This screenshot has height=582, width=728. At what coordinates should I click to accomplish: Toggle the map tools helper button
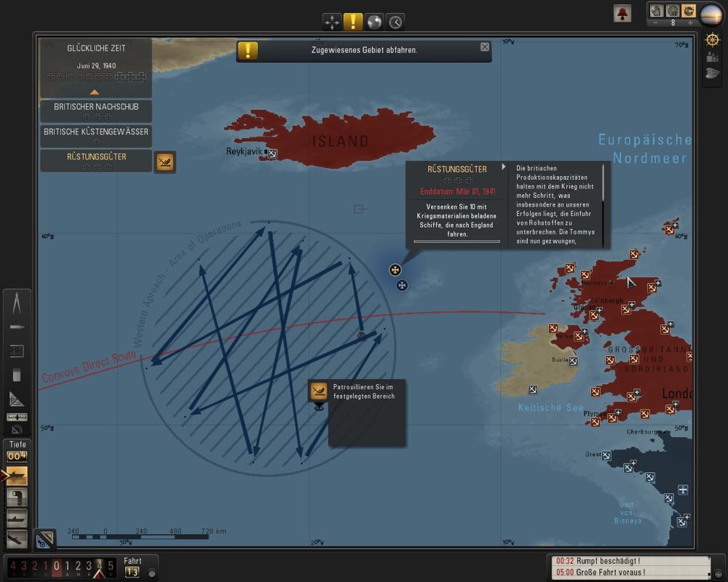tap(44, 538)
